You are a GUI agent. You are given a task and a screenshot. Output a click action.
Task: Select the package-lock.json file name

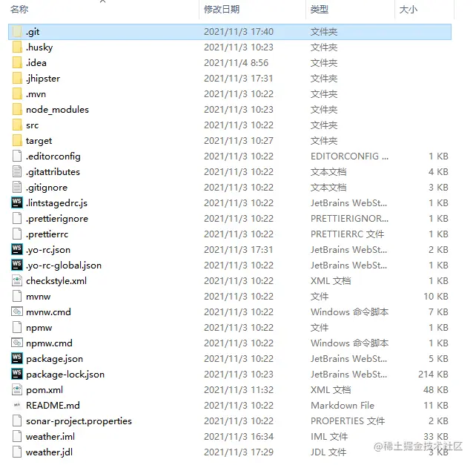pyautogui.click(x=65, y=375)
